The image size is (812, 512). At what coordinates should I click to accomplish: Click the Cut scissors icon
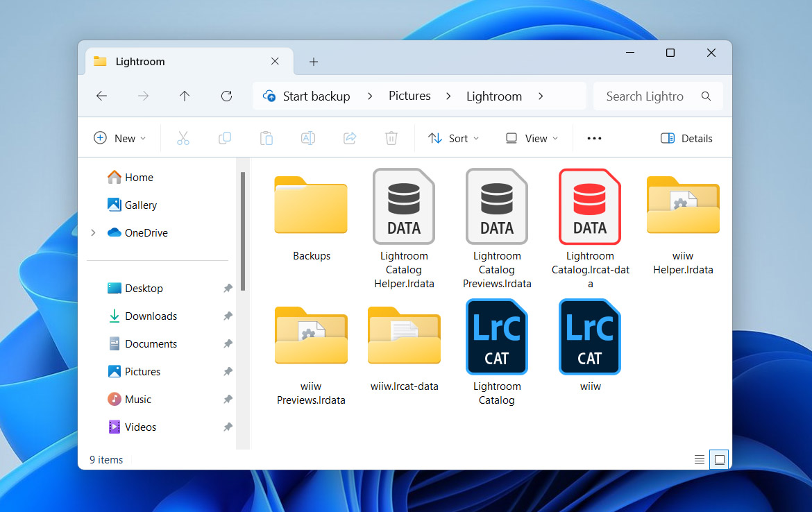183,138
